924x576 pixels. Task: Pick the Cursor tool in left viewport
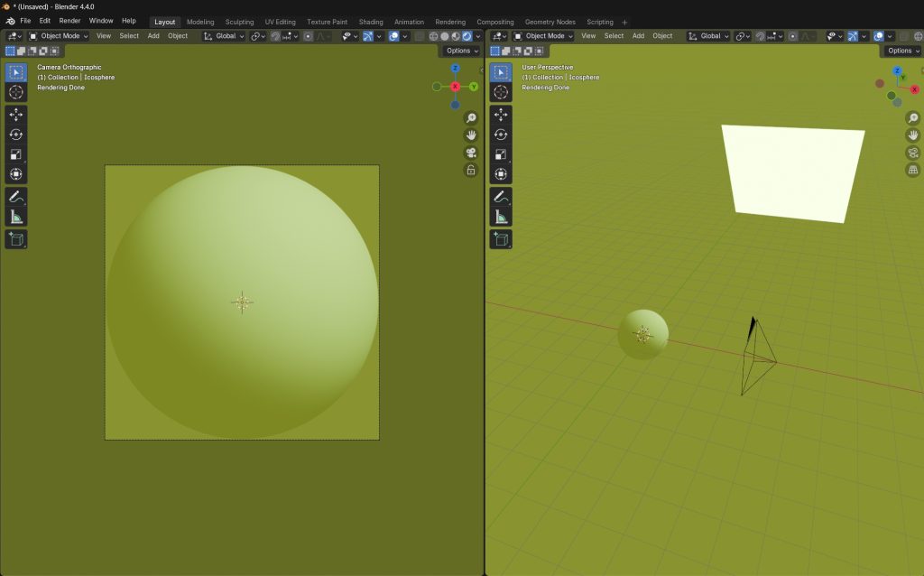coord(16,92)
